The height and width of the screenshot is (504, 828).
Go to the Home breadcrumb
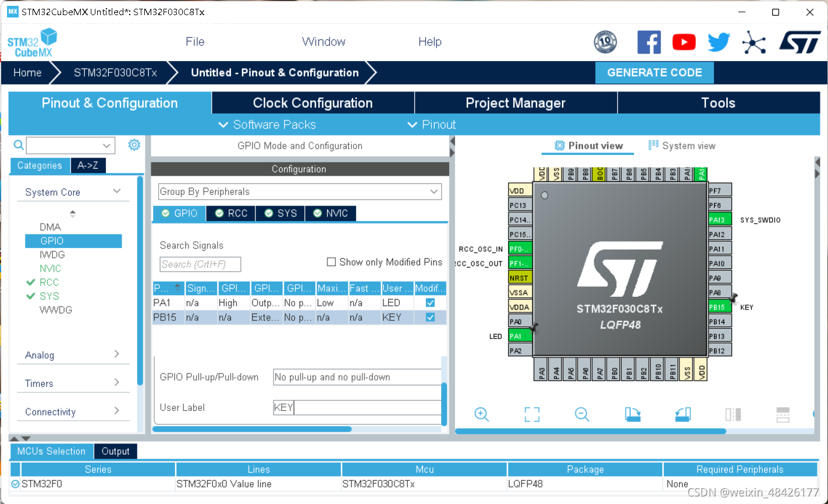point(27,73)
